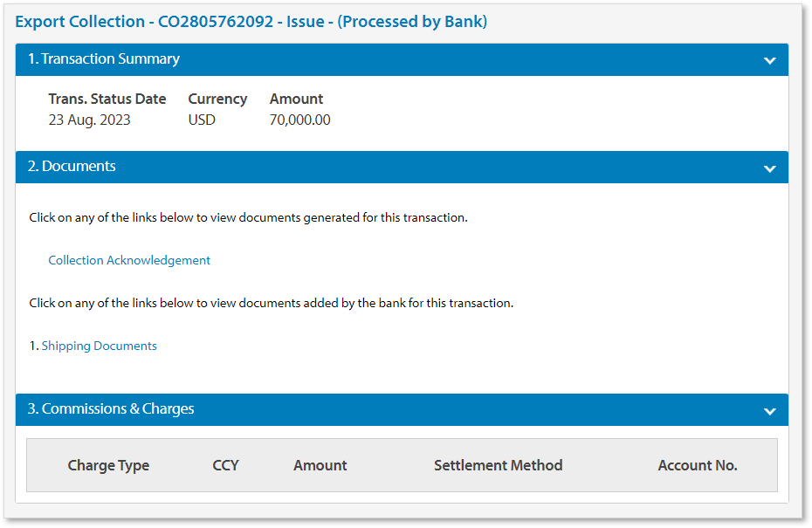Collapse the Commissions & Charges section chevron
Viewport: 812px width, 528px height.
(x=770, y=409)
